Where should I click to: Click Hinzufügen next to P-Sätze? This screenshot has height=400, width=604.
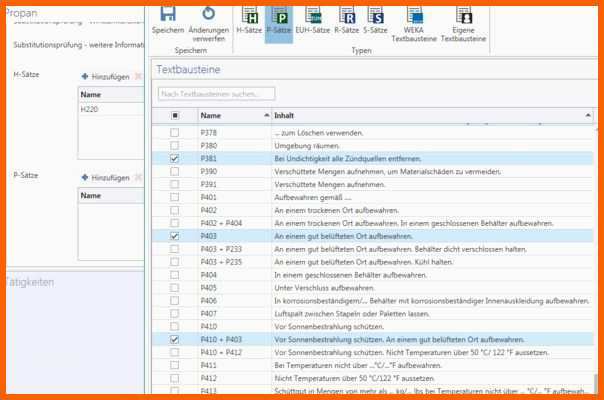click(x=106, y=177)
